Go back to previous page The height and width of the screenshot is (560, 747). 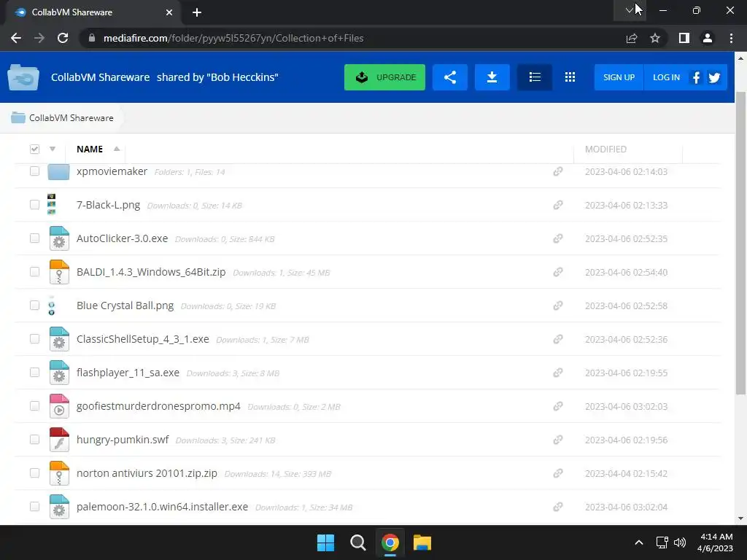click(16, 38)
